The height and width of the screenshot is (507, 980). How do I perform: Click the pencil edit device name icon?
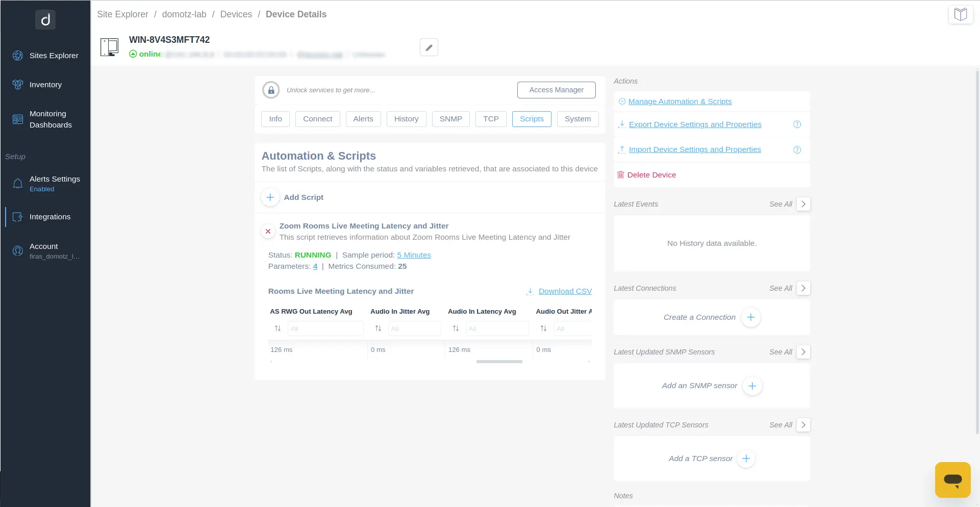(x=429, y=47)
